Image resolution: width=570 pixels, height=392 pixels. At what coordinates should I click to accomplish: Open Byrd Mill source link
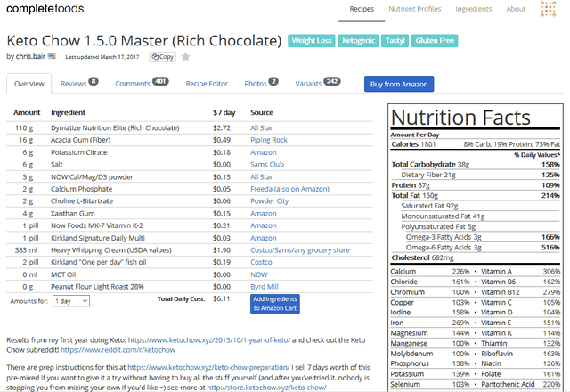click(265, 287)
